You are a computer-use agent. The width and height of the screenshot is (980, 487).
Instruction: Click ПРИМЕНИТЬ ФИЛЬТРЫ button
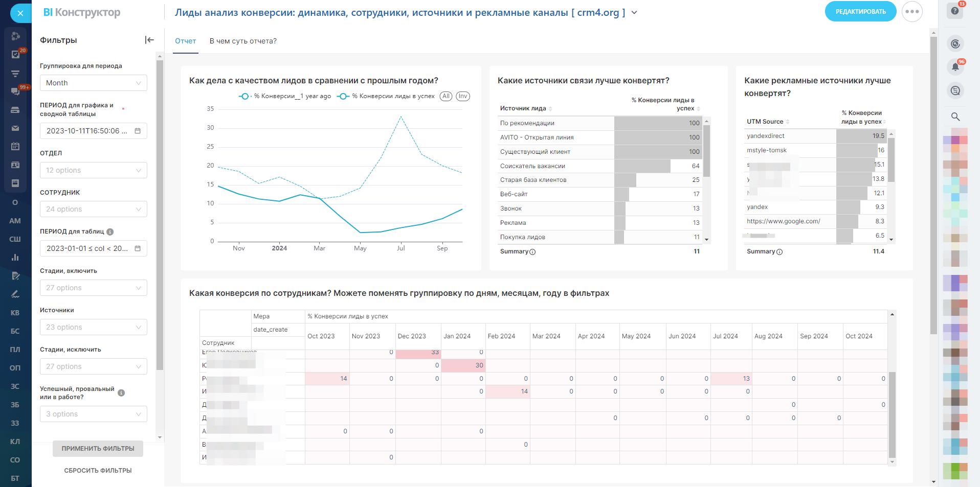[x=98, y=449]
